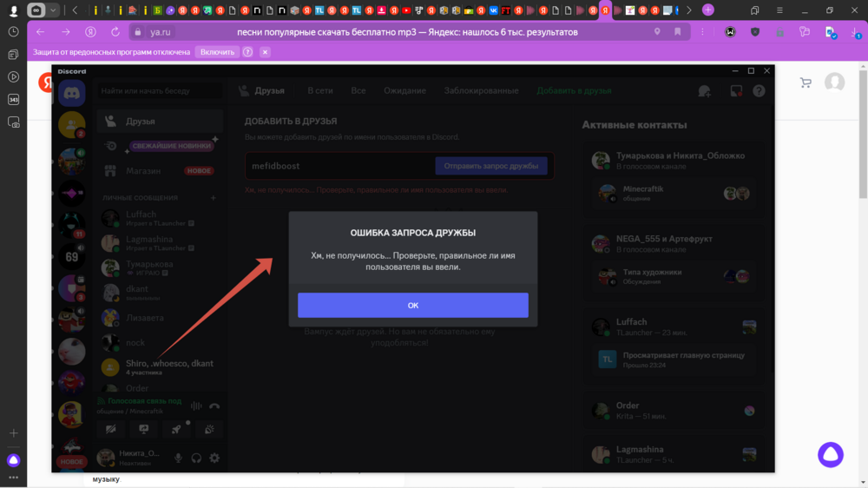Toggle microphone mute in user panel
Screen dimensions: 868x488
tap(178, 458)
